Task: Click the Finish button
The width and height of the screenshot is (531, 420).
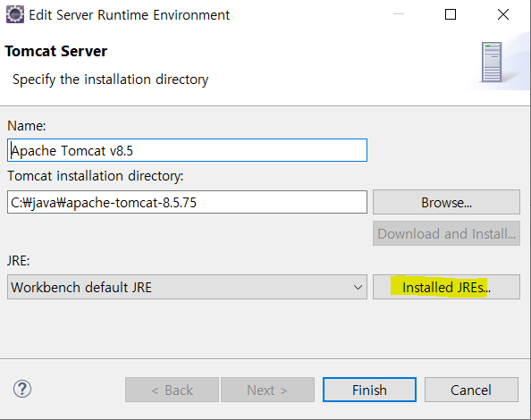Action: [369, 390]
